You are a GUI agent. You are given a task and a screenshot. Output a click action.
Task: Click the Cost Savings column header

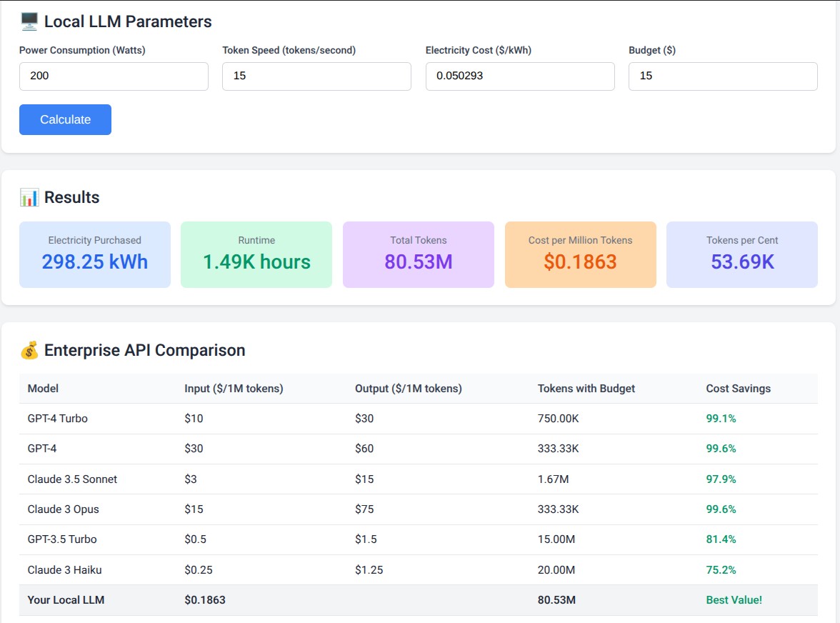(738, 389)
